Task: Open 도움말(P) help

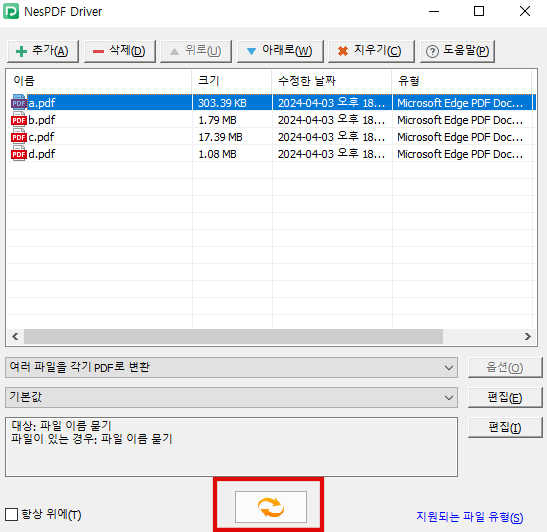Action: [457, 51]
